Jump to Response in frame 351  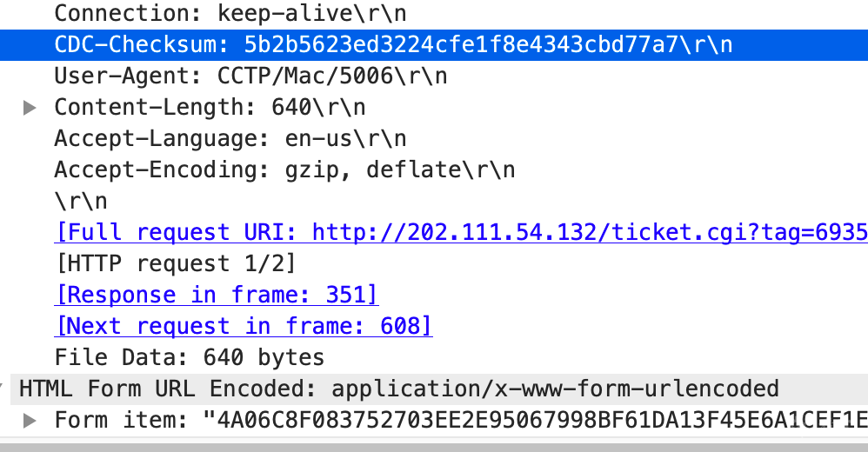(x=217, y=296)
